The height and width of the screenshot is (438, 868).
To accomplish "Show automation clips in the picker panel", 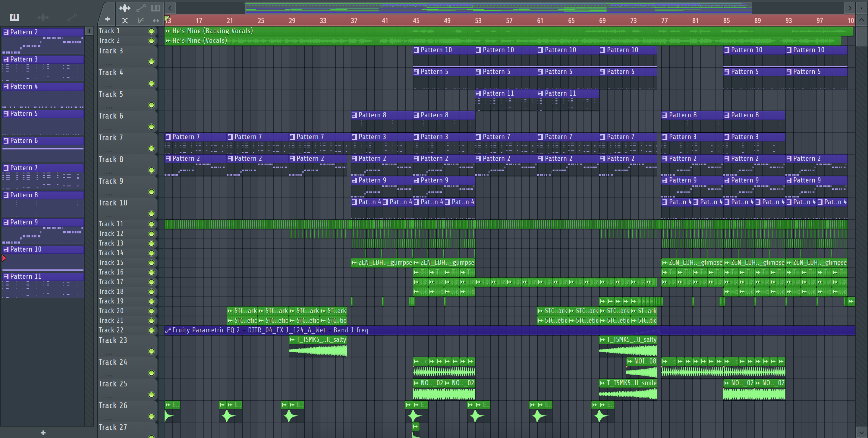I will (x=72, y=17).
